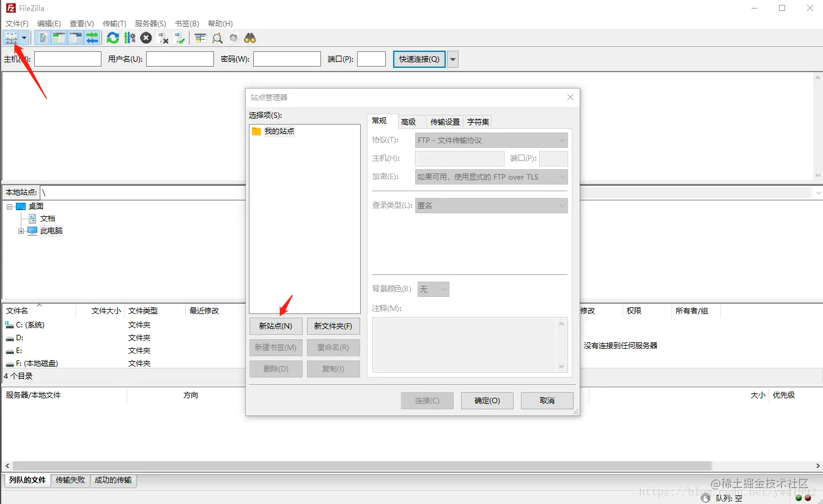Screen dimensions: 823x504
Task: Select the F: (本地磁盘) drive row
Action: 122,363
